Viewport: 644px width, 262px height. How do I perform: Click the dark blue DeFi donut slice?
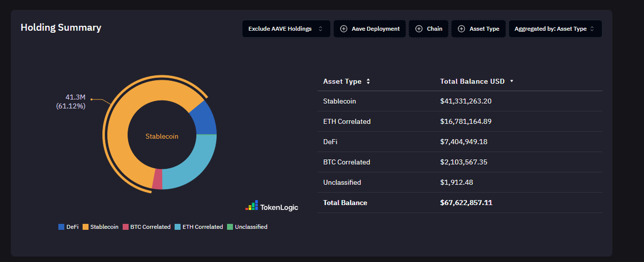(x=204, y=118)
